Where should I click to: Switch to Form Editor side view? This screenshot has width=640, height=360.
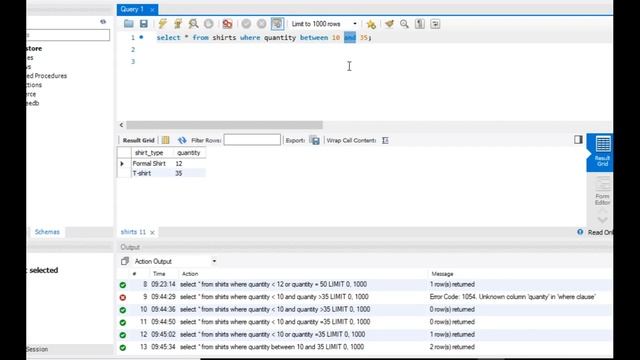602,191
